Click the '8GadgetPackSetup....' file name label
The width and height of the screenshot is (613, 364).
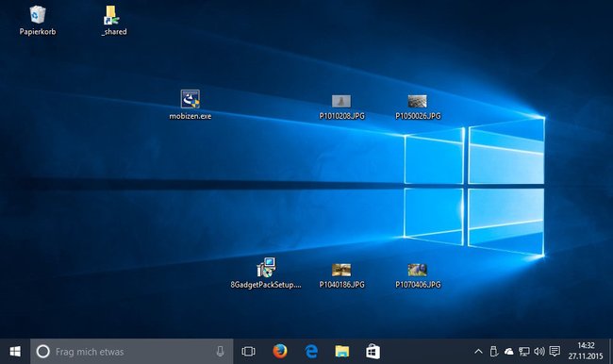tap(266, 285)
